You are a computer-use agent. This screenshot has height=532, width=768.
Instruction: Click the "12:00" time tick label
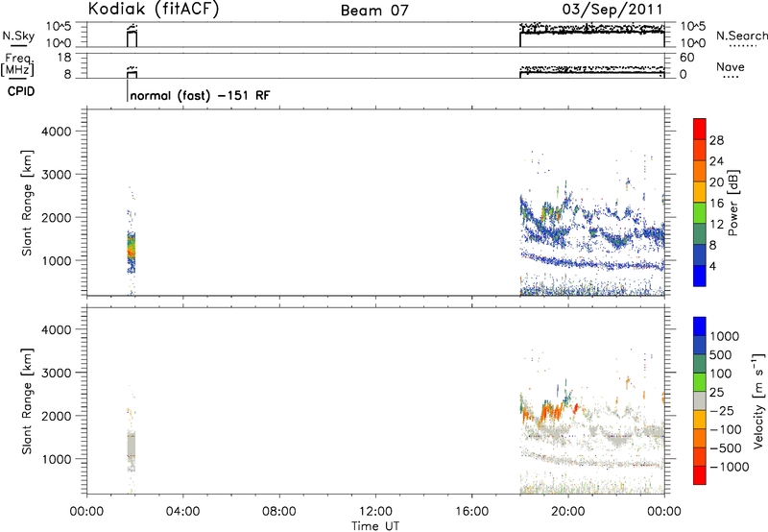click(x=375, y=512)
